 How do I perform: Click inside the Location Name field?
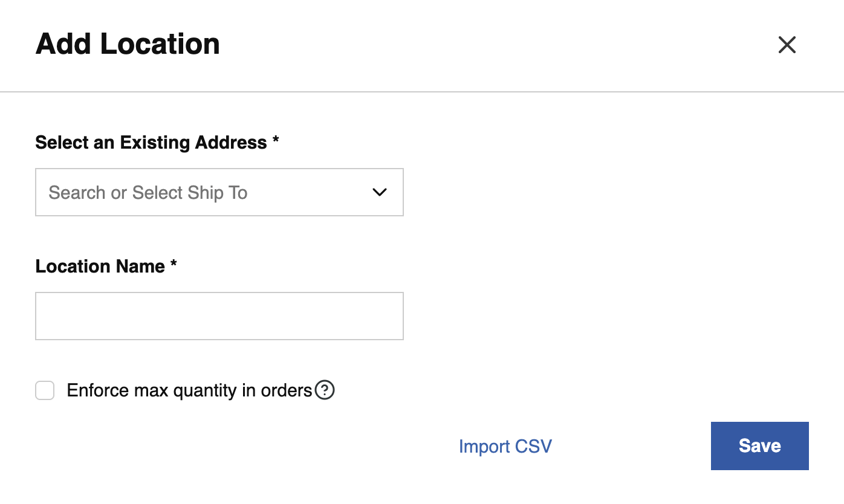[219, 315]
